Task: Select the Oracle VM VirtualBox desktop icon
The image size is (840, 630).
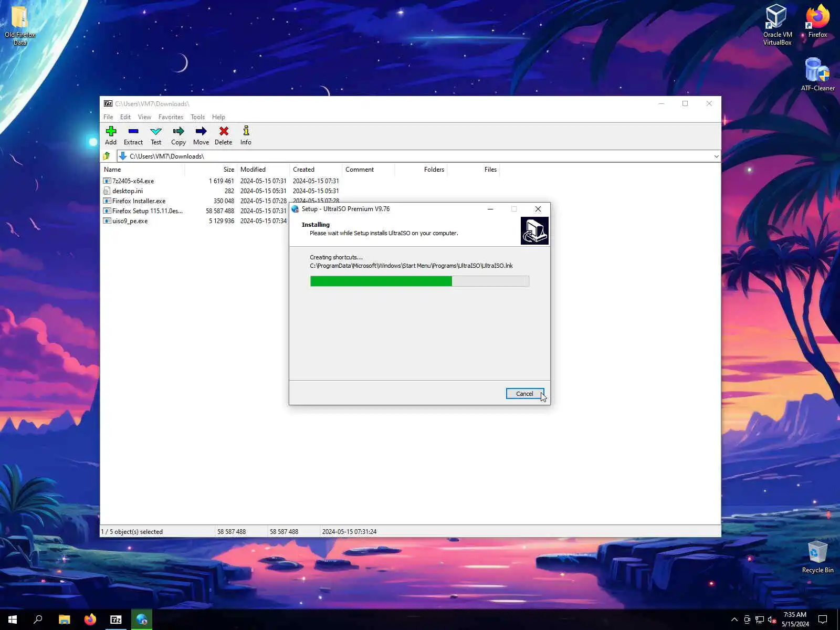Action: 777,25
